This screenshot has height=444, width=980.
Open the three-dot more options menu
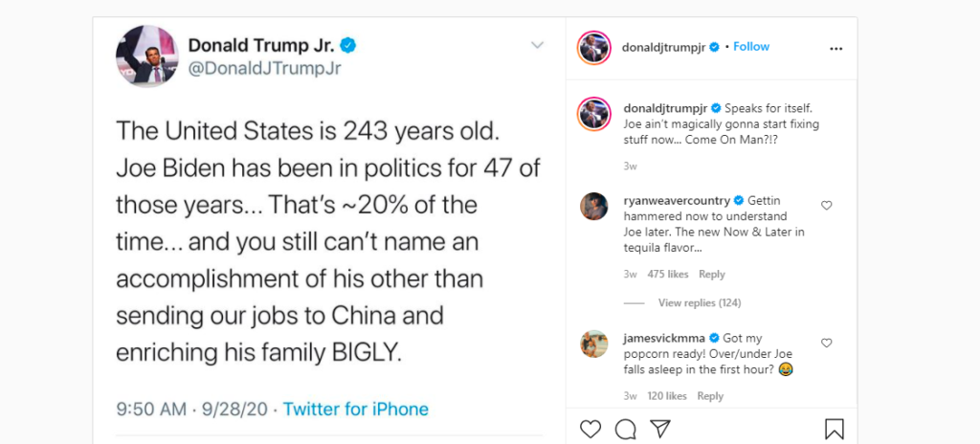(835, 48)
